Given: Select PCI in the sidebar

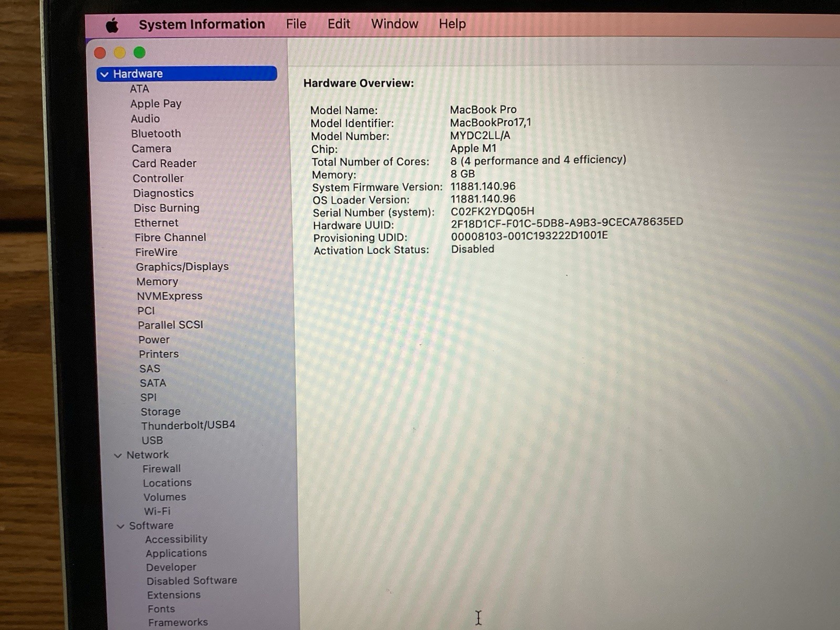Looking at the screenshot, I should (x=146, y=310).
